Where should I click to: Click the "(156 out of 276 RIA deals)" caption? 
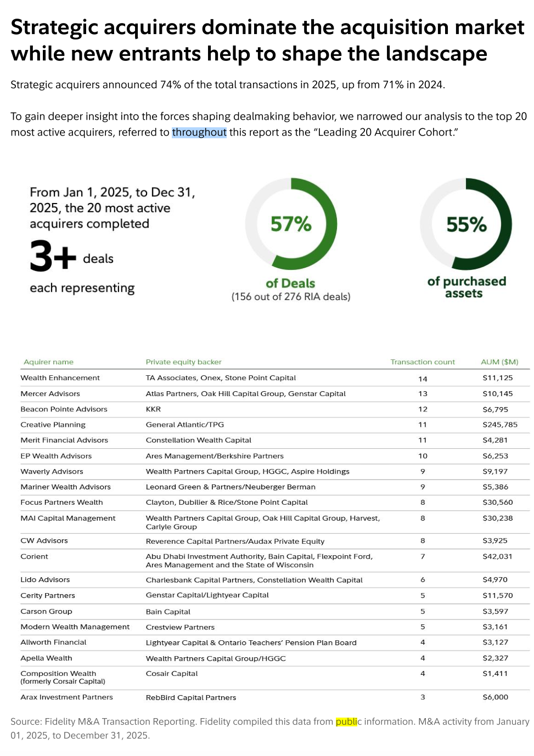pos(291,297)
